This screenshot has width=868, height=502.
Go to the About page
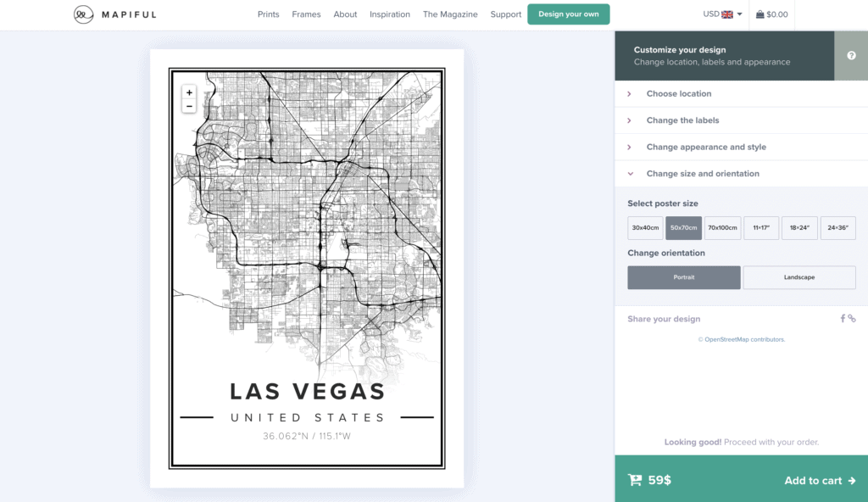345,14
